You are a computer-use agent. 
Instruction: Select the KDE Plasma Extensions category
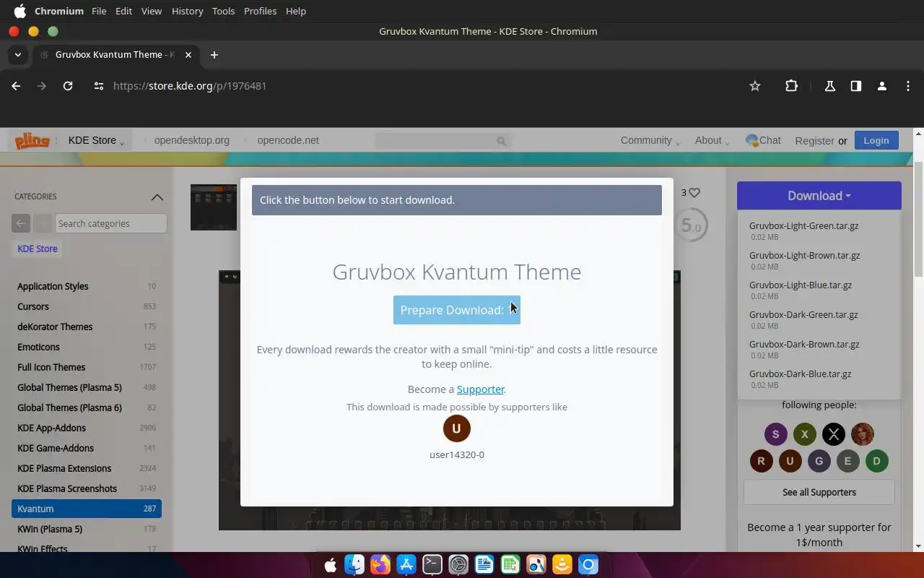pos(87,468)
